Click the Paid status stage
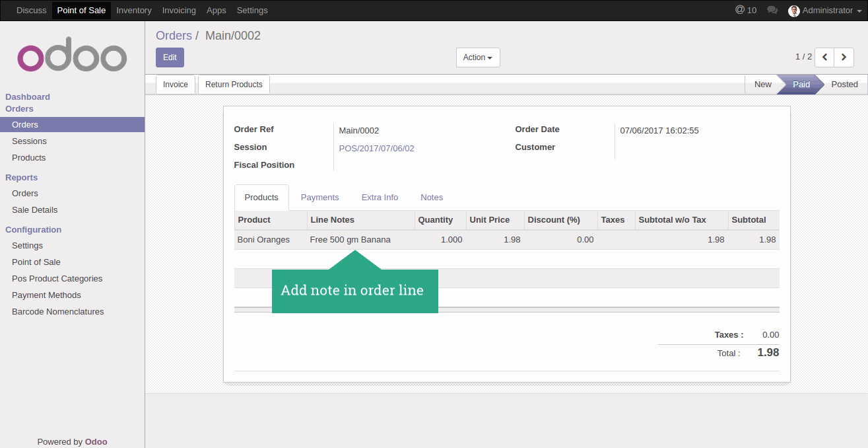868x448 pixels. [x=801, y=85]
